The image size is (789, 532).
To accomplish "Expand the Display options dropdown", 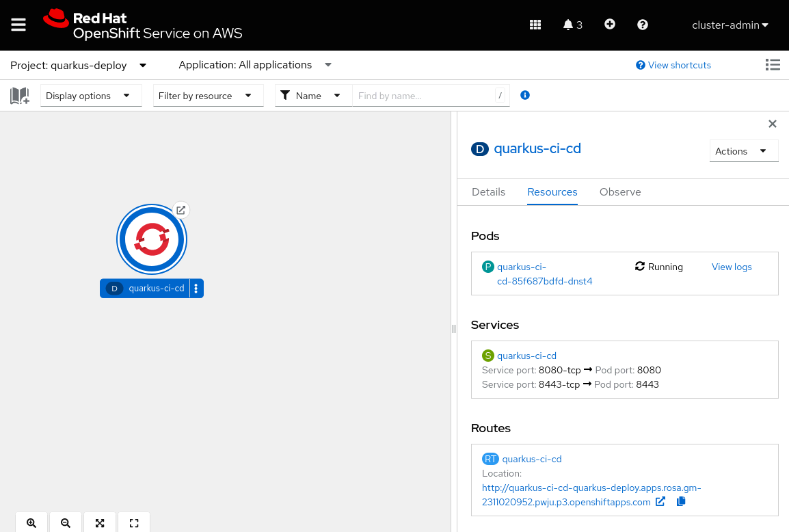I will click(91, 96).
